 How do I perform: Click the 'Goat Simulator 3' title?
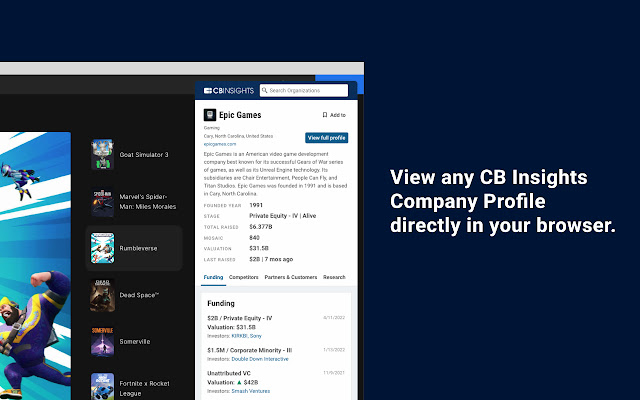coord(144,155)
